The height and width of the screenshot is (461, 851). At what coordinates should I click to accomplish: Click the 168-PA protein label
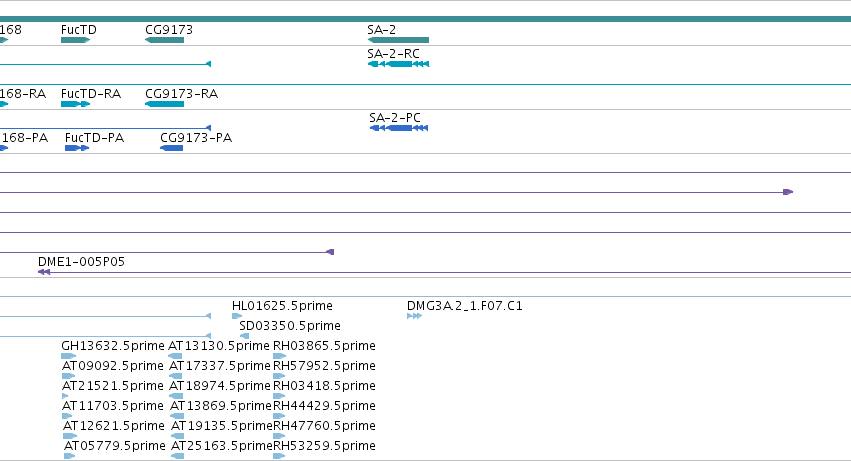[24, 138]
